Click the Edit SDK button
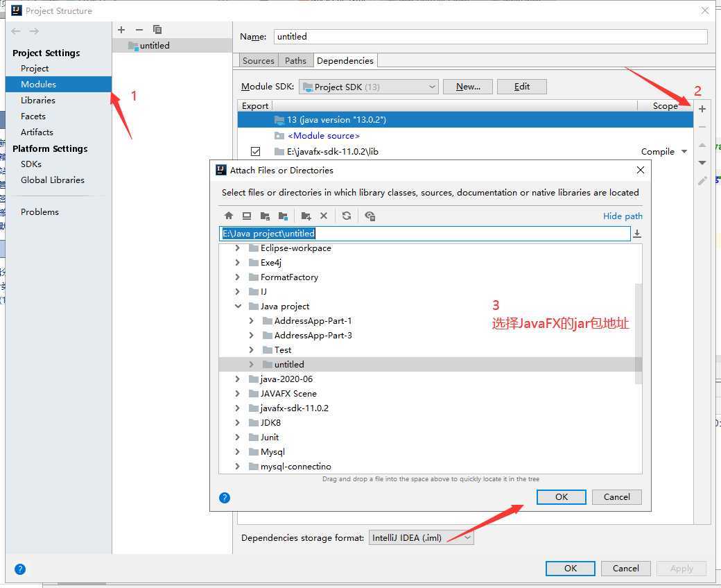The width and height of the screenshot is (721, 588). (522, 87)
